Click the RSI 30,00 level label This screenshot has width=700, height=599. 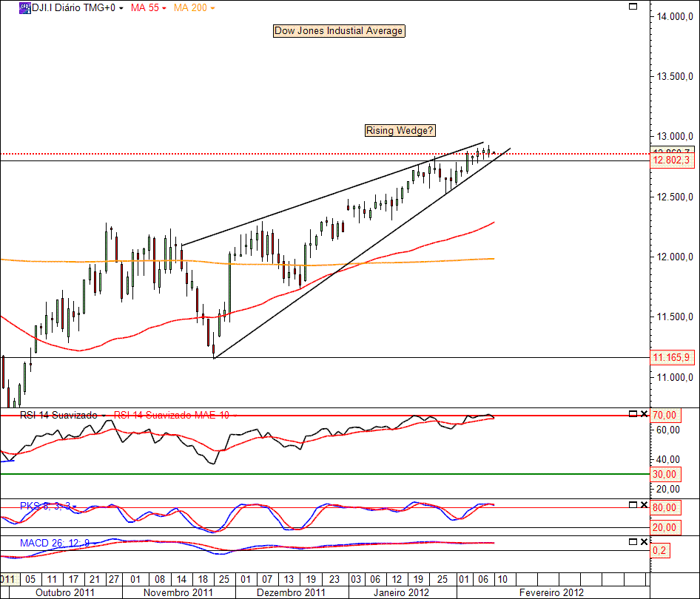click(x=664, y=474)
